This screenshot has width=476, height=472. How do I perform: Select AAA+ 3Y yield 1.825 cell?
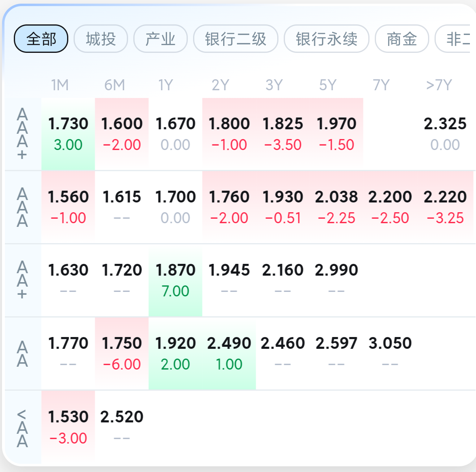point(283,134)
